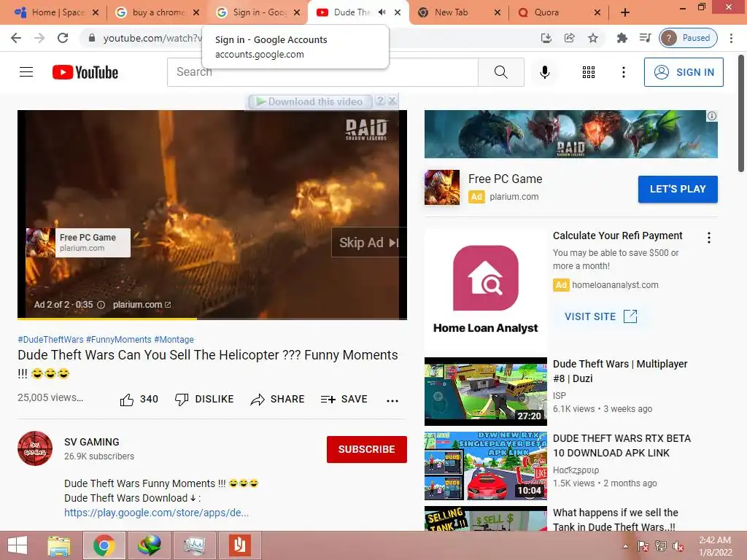Image resolution: width=747 pixels, height=560 pixels.
Task: Open Windows Start menu
Action: pos(18,545)
